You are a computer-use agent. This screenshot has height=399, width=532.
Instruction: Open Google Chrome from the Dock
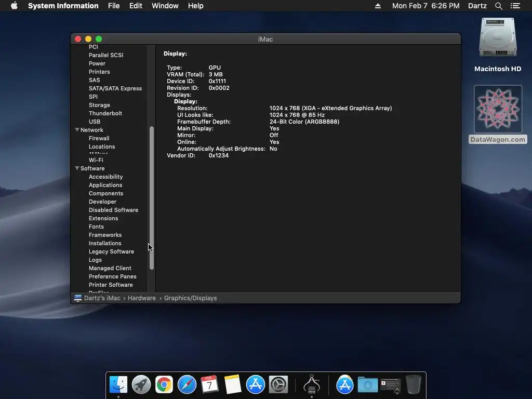pyautogui.click(x=164, y=385)
